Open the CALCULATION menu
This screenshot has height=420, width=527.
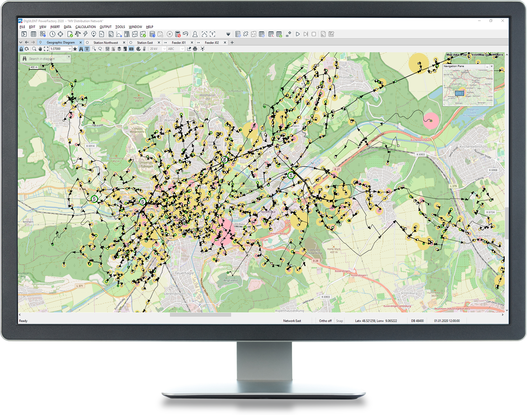(x=85, y=27)
